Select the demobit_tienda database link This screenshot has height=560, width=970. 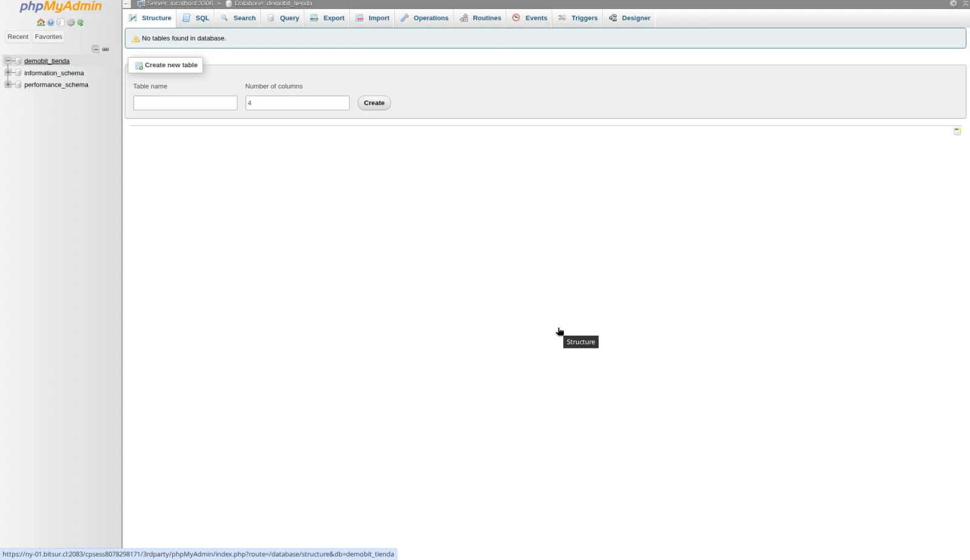(47, 61)
